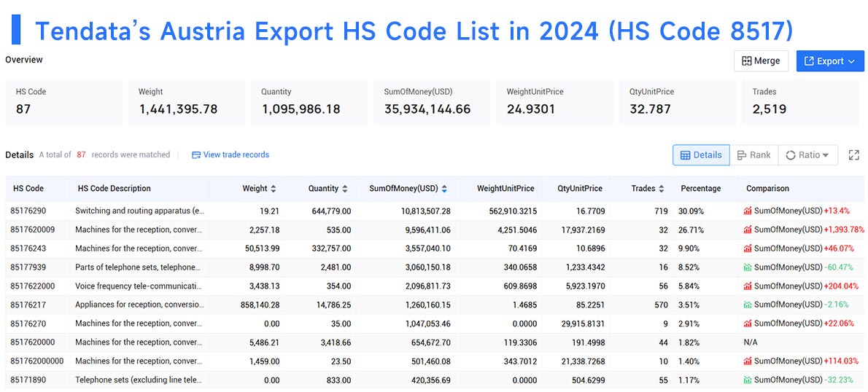868x392 pixels.
Task: Click percentage value 30.09%
Action: pos(689,211)
